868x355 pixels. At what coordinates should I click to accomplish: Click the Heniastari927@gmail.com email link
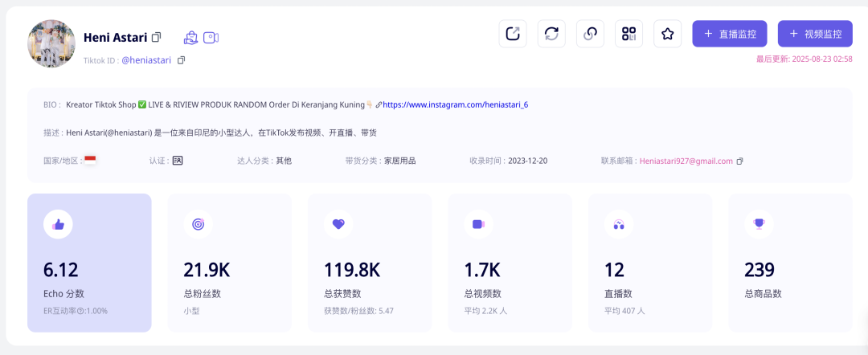(686, 161)
